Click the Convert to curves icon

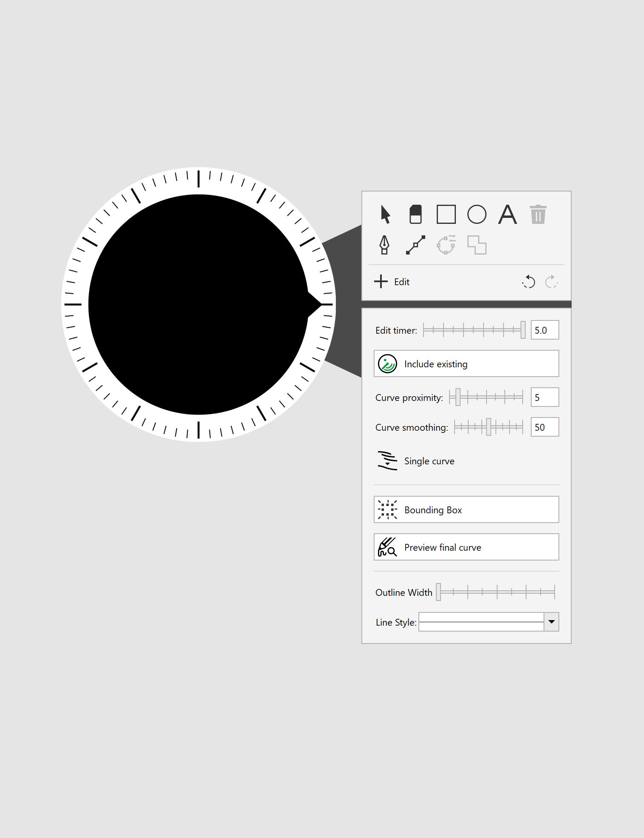coord(446,245)
